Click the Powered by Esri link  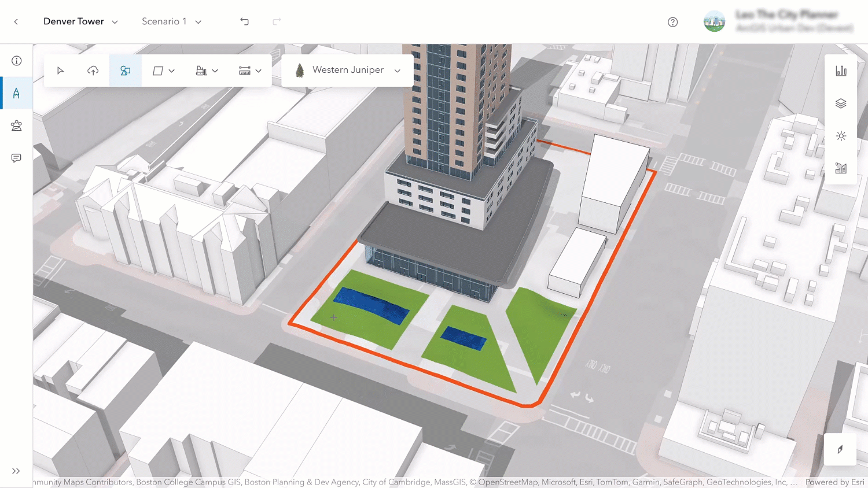pyautogui.click(x=834, y=482)
